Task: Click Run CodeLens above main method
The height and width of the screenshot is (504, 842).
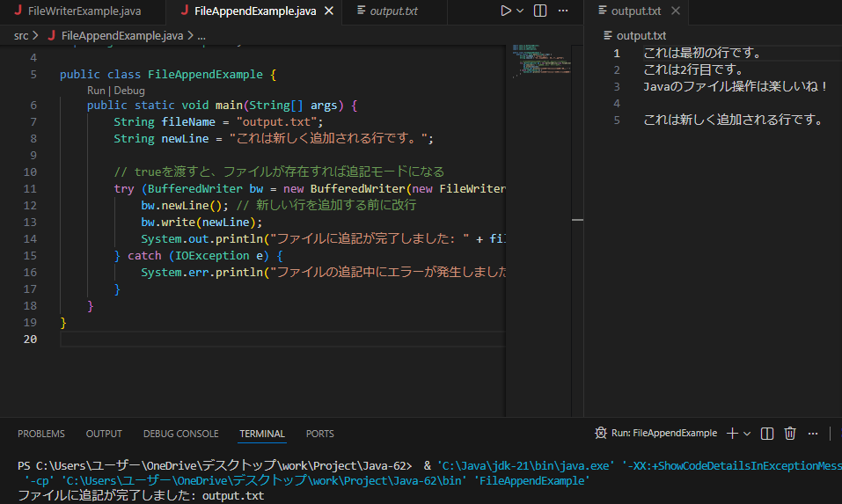Action: coord(96,91)
